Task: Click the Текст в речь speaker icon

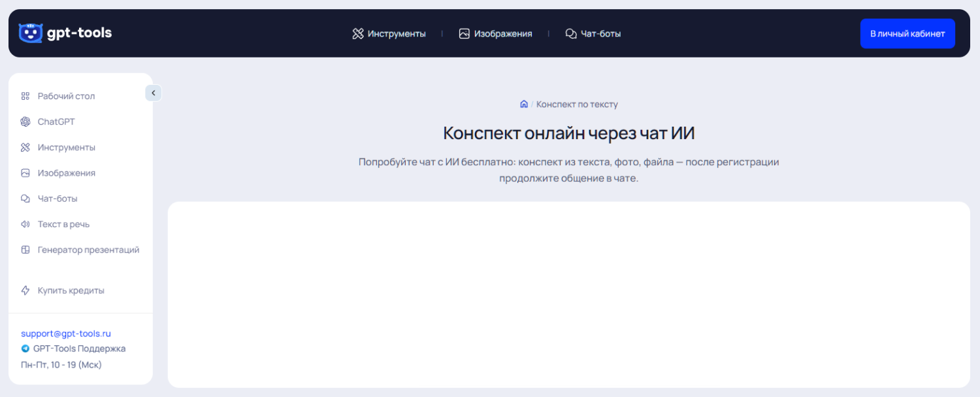Action: (25, 224)
